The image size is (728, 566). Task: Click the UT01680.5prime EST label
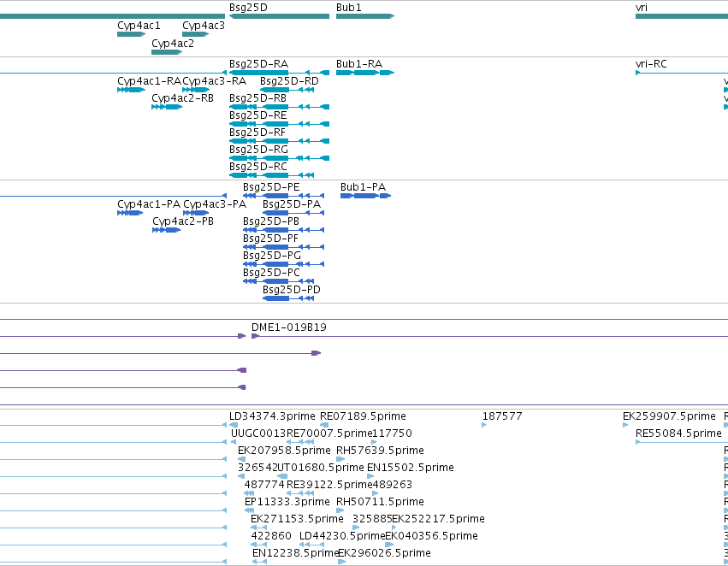320,468
